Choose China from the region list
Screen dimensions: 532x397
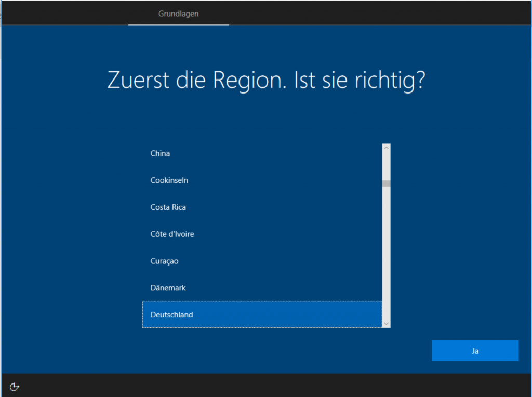tap(262, 153)
